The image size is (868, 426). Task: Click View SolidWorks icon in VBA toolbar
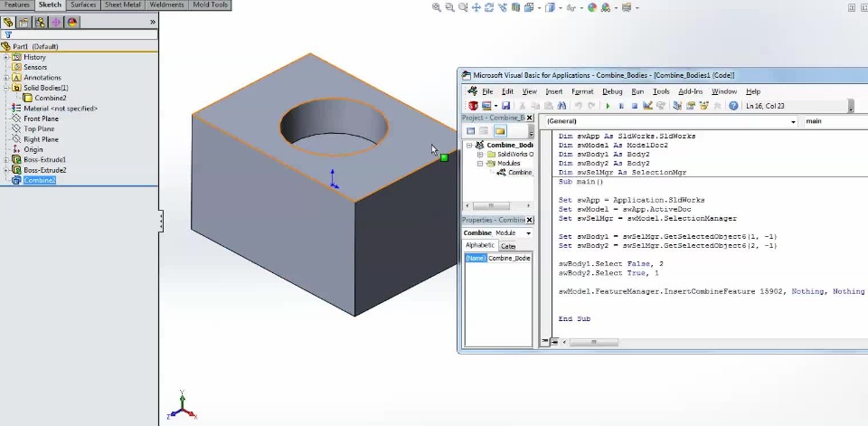(x=473, y=105)
